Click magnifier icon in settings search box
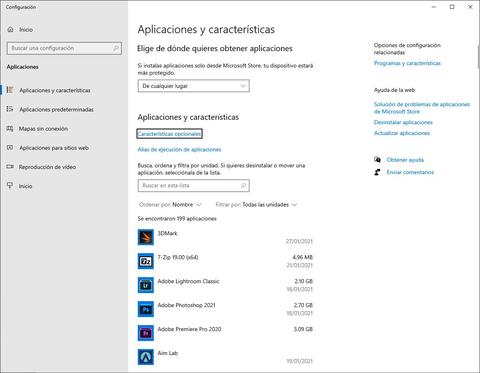The height and width of the screenshot is (373, 480). click(x=116, y=48)
